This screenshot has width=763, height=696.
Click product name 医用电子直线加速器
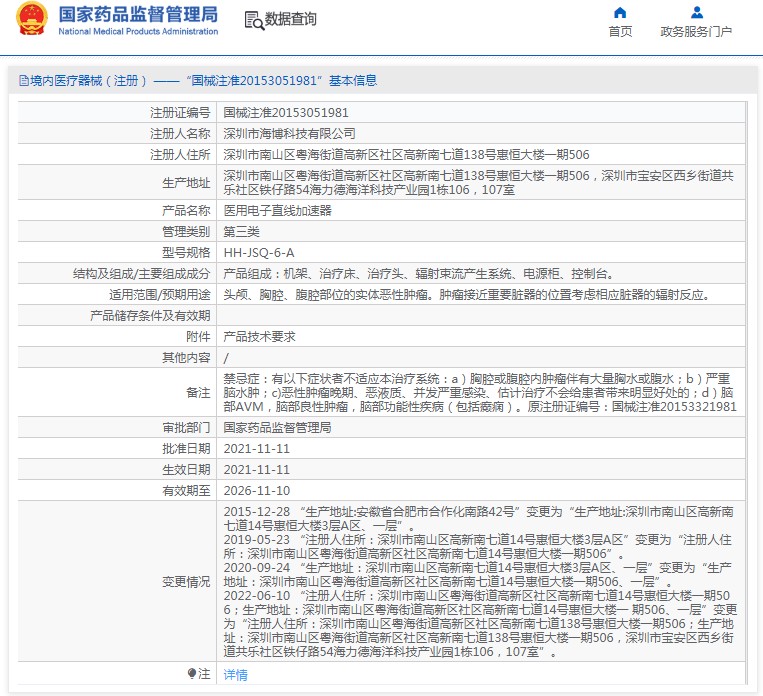277,211
